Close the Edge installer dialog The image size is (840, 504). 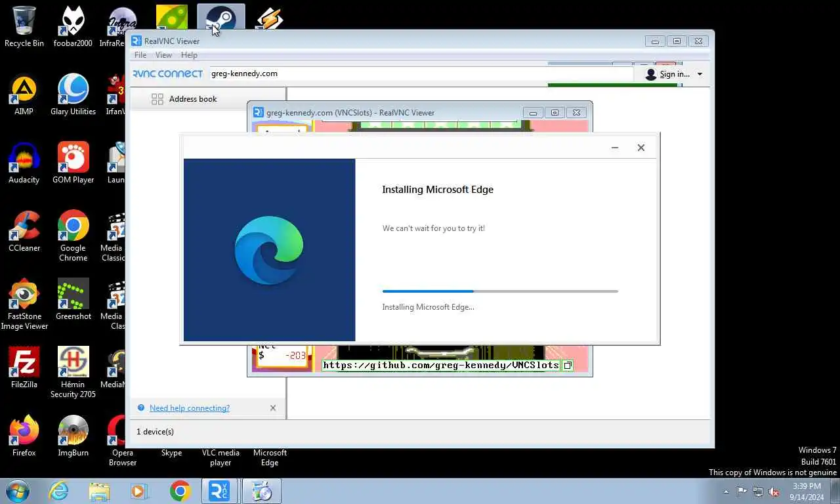[641, 148]
